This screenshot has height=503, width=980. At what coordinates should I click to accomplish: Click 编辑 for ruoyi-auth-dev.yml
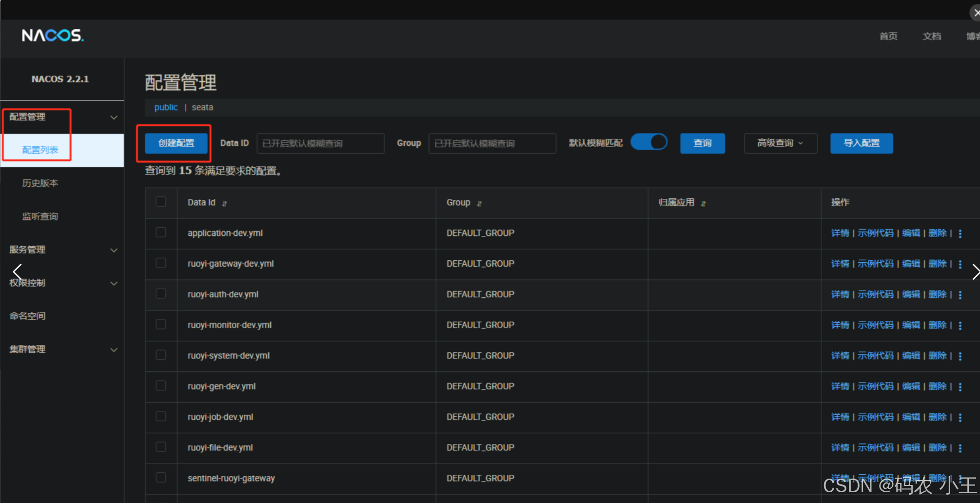tap(911, 295)
